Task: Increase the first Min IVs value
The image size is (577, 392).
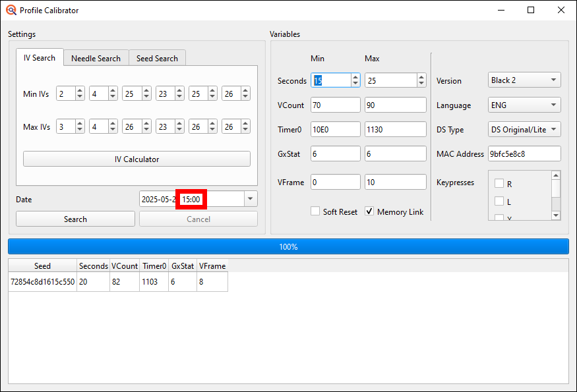Action: (x=81, y=90)
